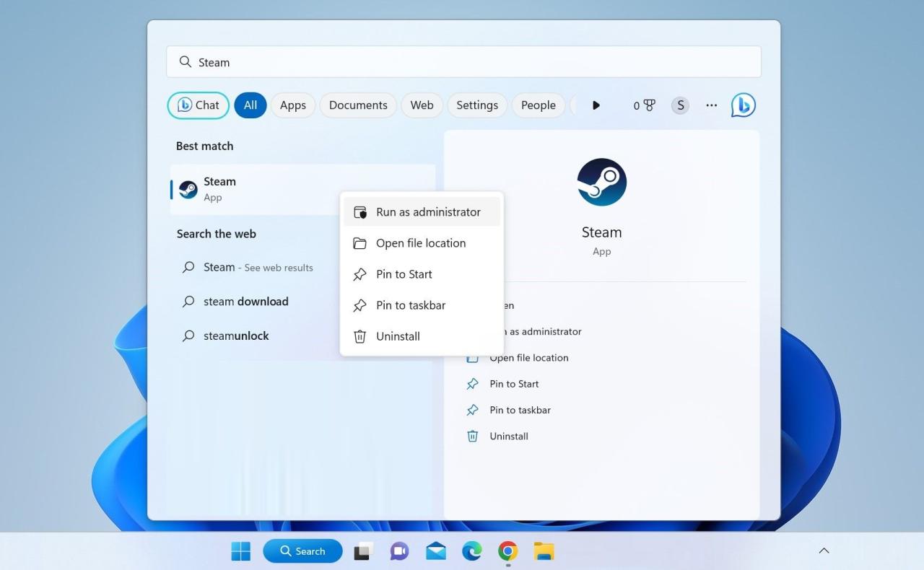
Task: Open the Bing icon at top right
Action: coord(744,105)
